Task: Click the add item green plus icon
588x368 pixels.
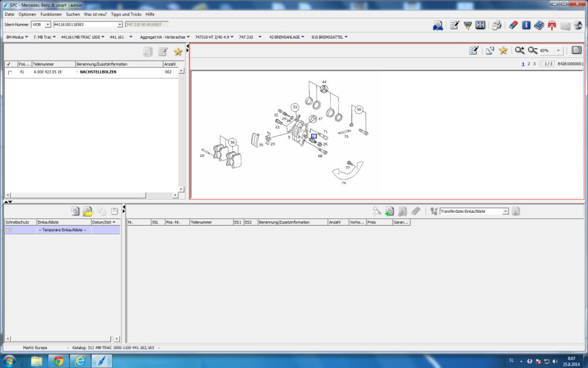Action: point(390,212)
